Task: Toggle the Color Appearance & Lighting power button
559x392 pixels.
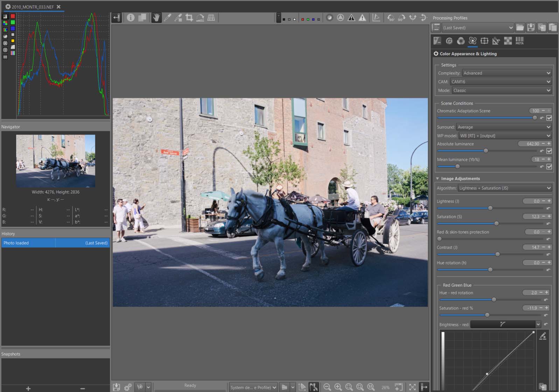Action: click(x=436, y=54)
